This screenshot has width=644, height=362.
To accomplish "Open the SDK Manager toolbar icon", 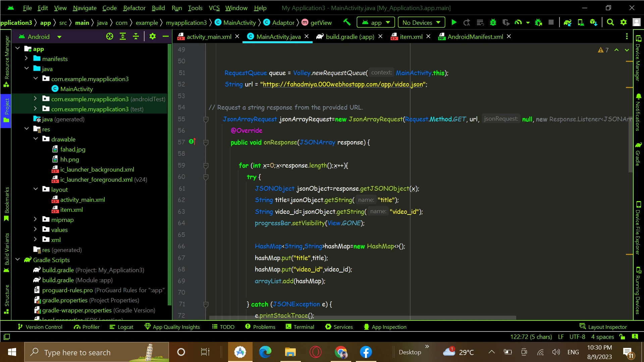I will [593, 22].
